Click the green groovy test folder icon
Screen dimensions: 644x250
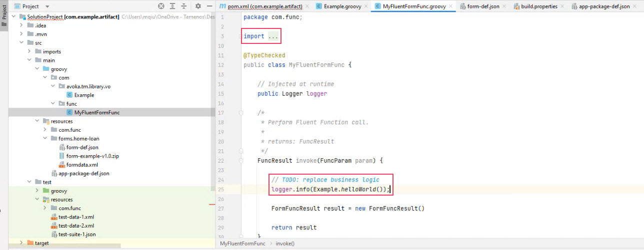pyautogui.click(x=46, y=191)
